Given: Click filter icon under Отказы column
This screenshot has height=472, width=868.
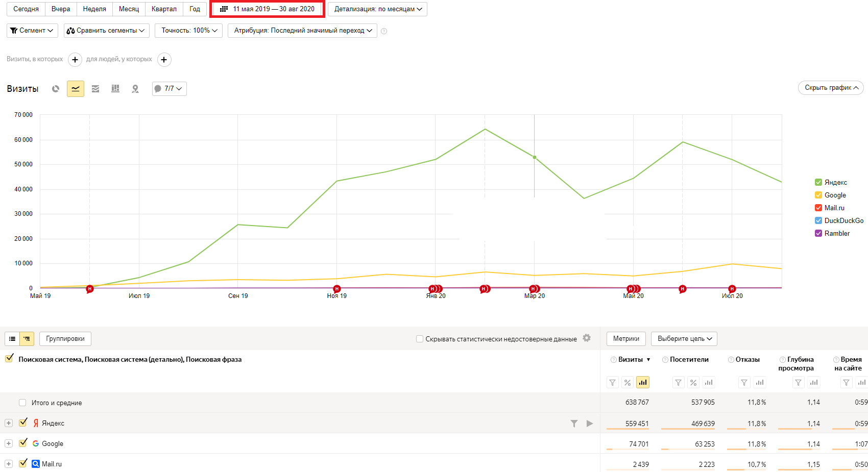Looking at the screenshot, I should coord(744,382).
